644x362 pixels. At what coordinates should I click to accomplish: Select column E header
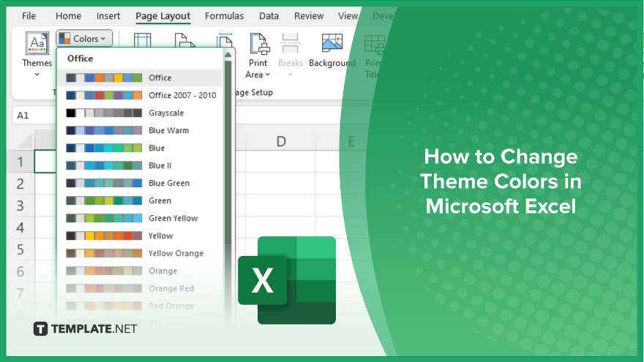[351, 142]
